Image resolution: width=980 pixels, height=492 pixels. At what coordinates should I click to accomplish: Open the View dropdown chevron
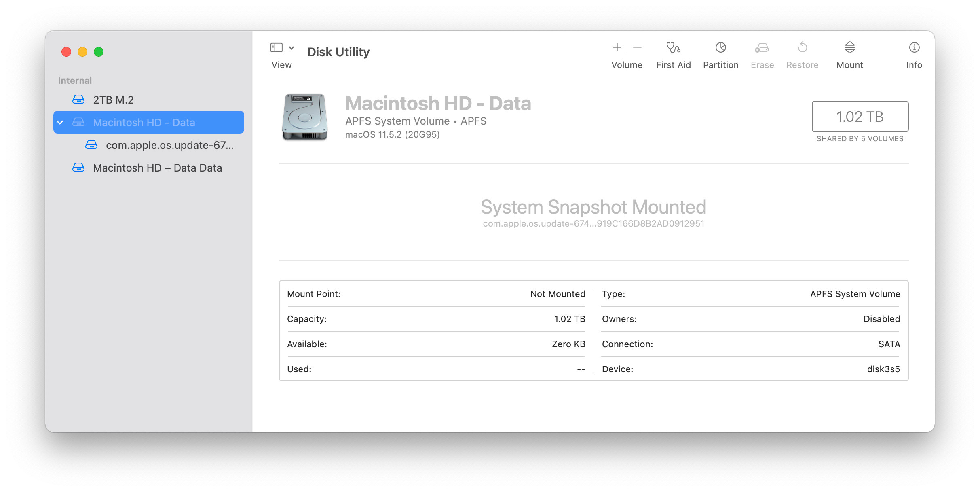291,48
